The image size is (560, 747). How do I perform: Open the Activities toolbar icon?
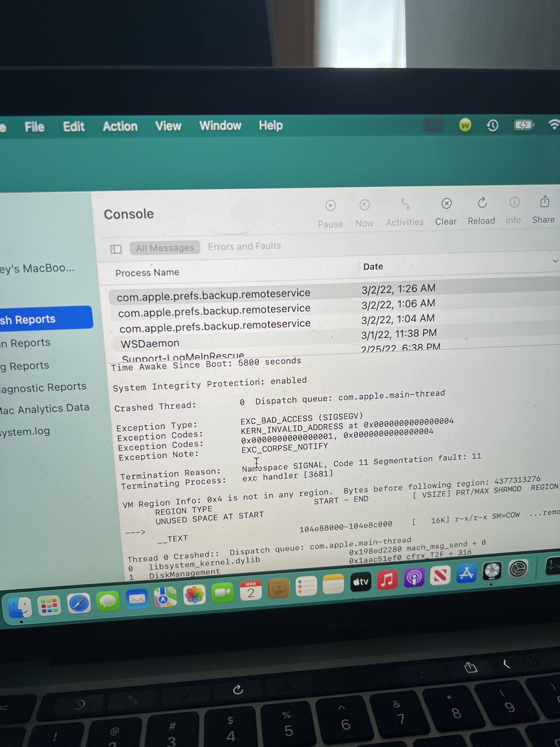(405, 204)
